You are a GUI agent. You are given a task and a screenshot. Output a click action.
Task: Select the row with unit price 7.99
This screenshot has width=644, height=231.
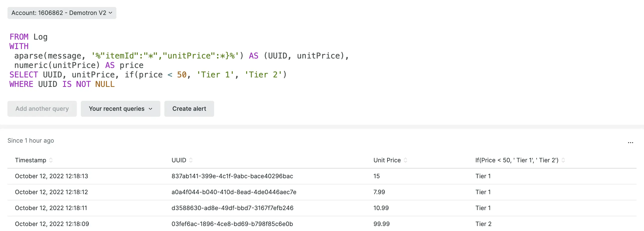(379, 192)
